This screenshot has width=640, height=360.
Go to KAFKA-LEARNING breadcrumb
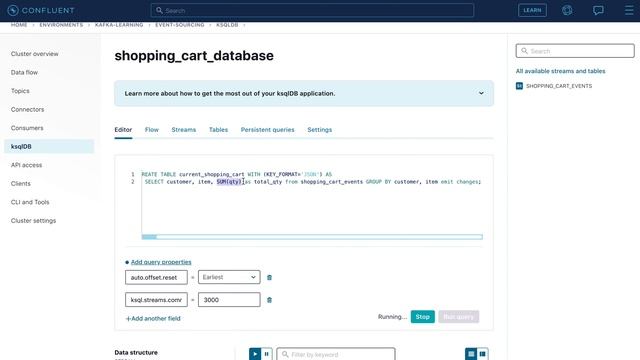click(119, 25)
